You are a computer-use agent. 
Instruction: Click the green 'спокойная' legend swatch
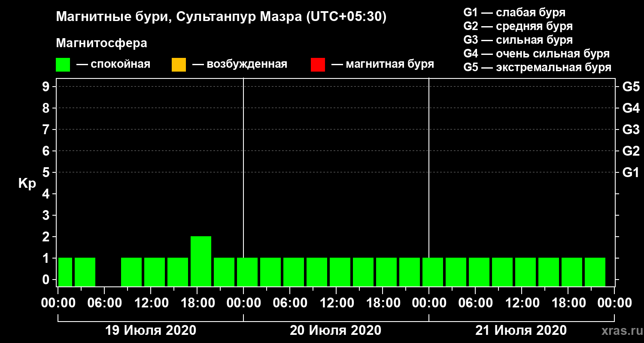pyautogui.click(x=63, y=65)
